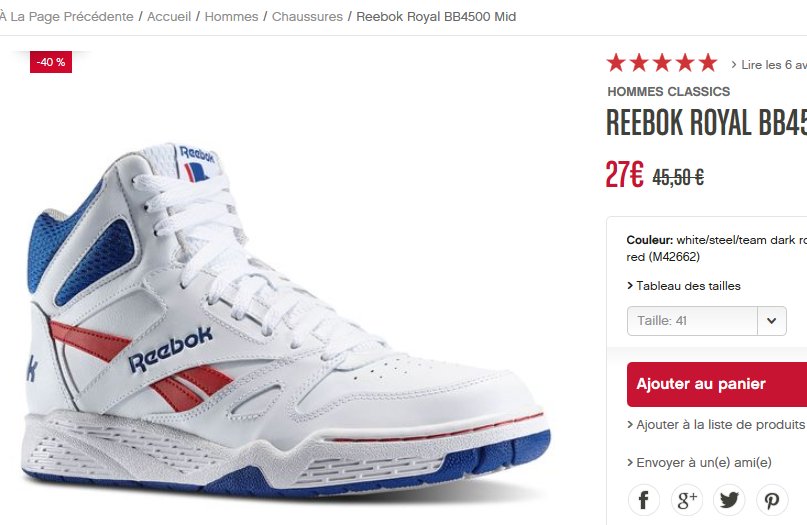Navigate to the Chaussures breadcrumb
The width and height of the screenshot is (807, 525).
tap(307, 17)
